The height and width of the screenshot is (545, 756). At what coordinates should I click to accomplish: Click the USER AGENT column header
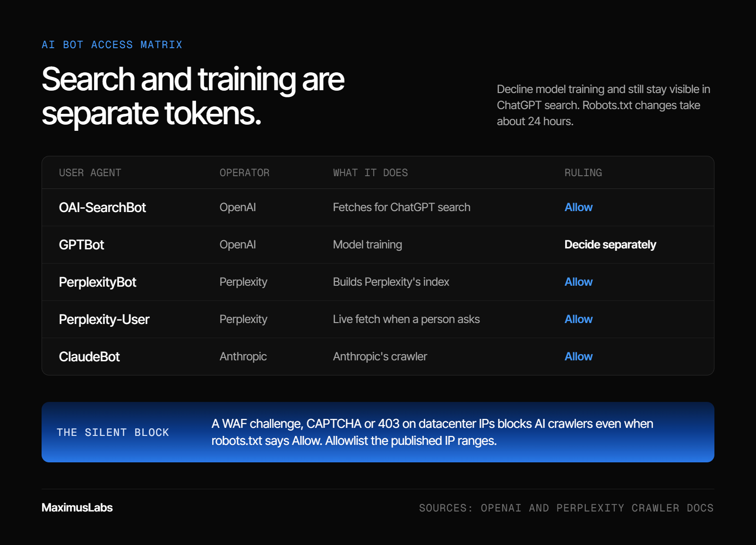coord(90,173)
